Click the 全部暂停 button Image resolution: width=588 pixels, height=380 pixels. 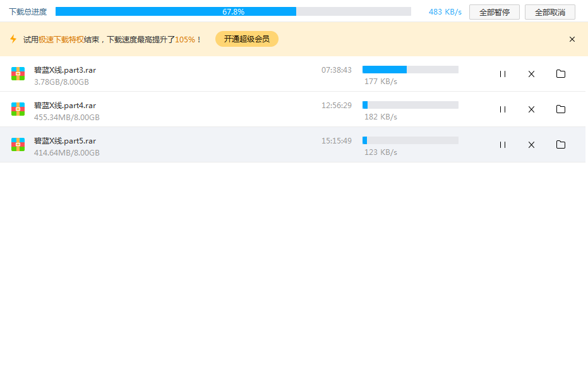[x=494, y=11]
